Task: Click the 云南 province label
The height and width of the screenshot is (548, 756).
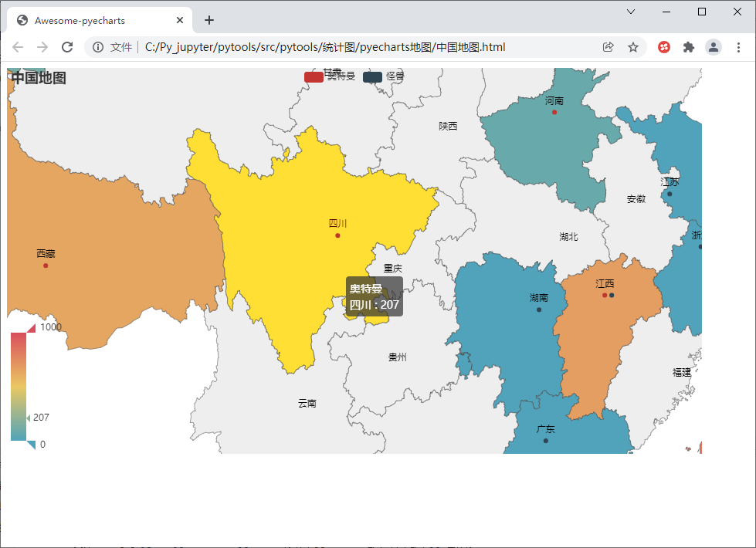Action: coord(307,404)
